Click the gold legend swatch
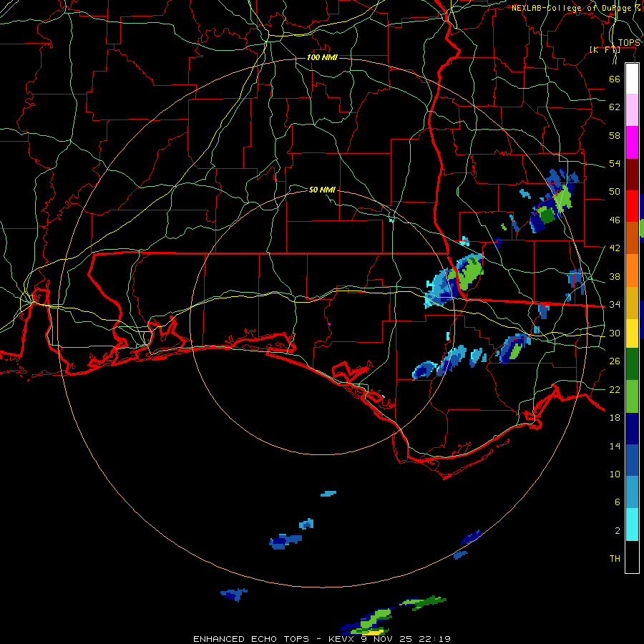The height and width of the screenshot is (644, 644). pyautogui.click(x=632, y=303)
